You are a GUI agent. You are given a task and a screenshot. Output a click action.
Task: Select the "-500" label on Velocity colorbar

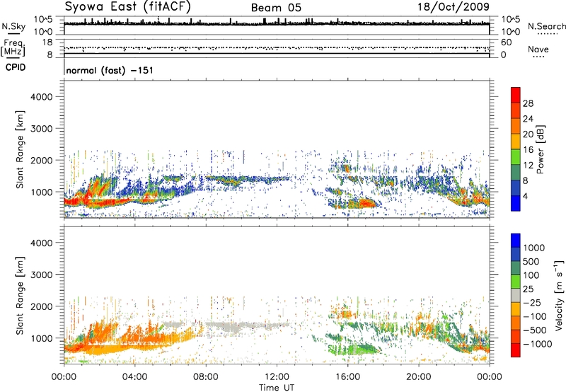(x=535, y=330)
